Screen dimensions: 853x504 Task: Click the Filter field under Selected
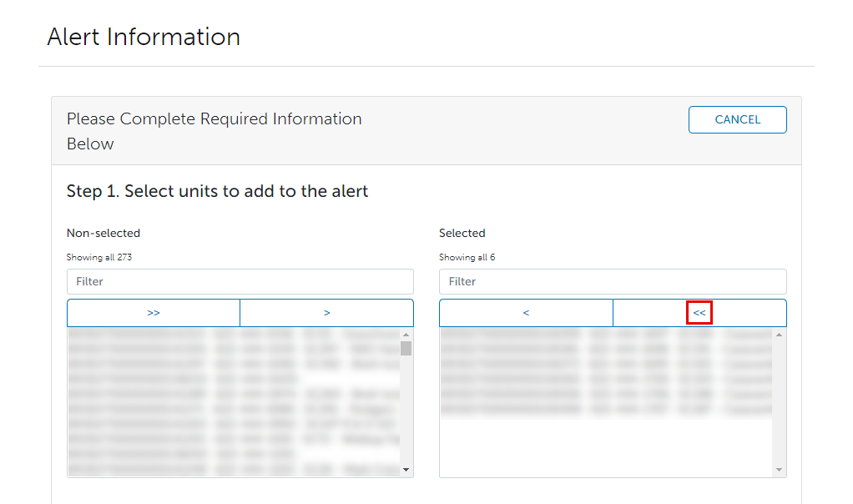pos(612,281)
